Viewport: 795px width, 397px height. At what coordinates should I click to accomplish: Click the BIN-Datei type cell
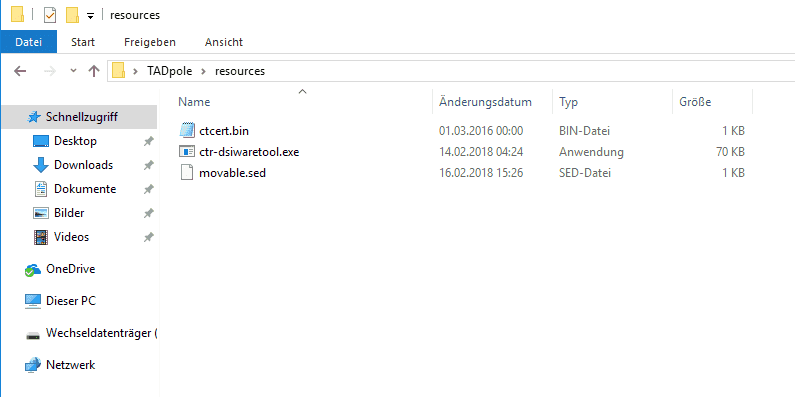pyautogui.click(x=584, y=131)
